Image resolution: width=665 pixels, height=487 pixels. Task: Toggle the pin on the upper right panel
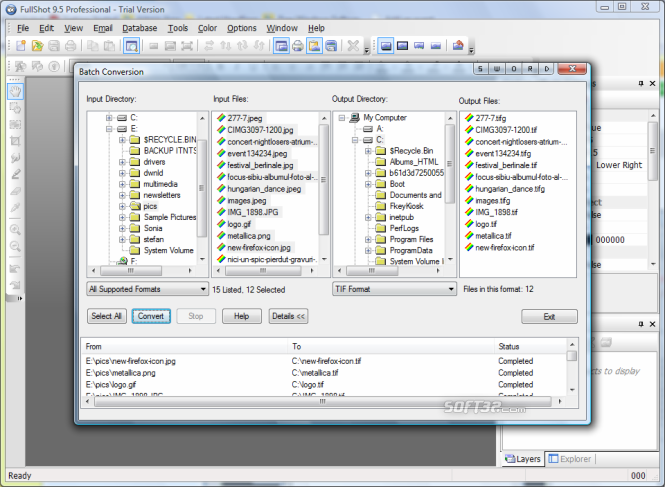click(641, 84)
